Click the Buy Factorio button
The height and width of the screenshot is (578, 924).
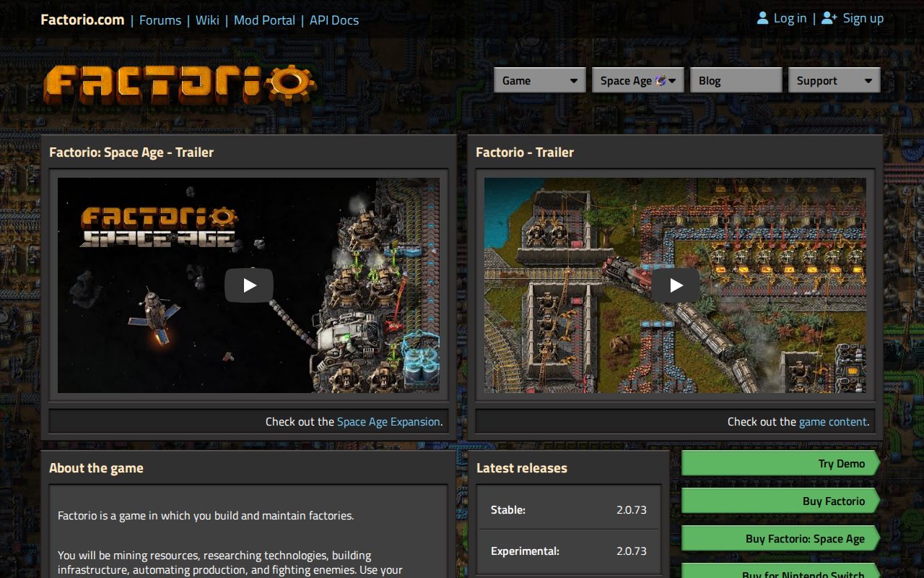(780, 501)
